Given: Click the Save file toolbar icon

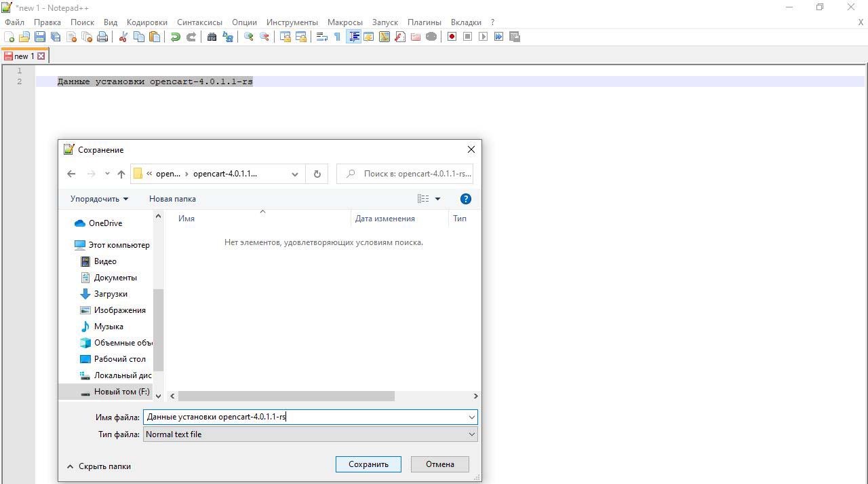Looking at the screenshot, I should [40, 37].
